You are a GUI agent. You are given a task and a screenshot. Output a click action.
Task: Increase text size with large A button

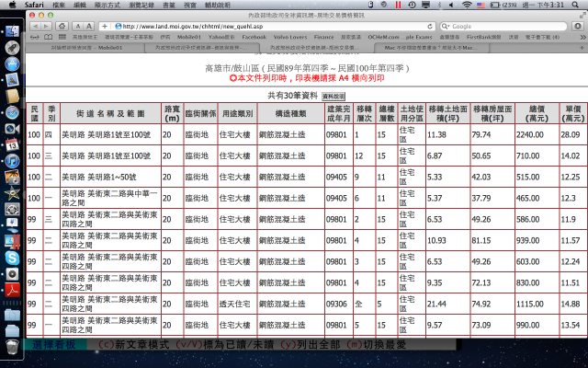(88, 27)
